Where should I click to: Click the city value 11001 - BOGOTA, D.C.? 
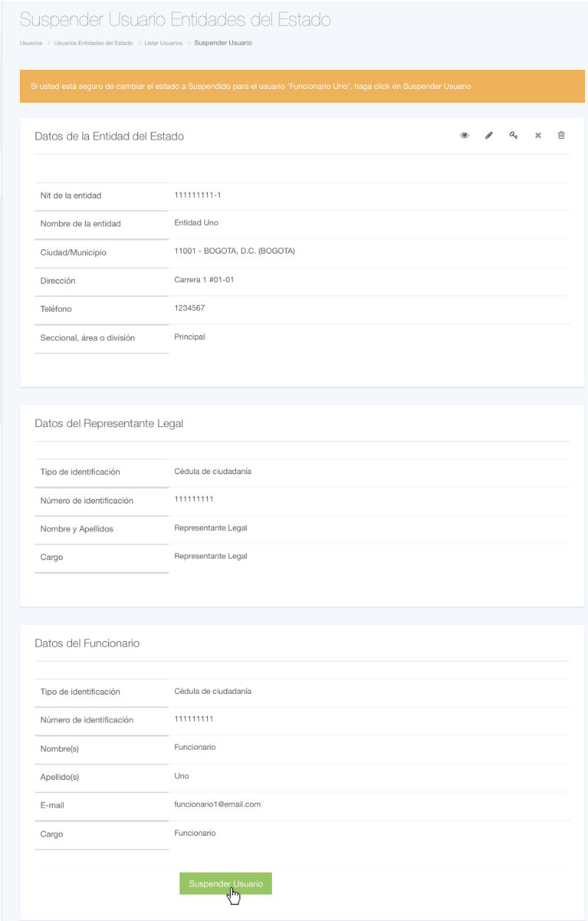[234, 251]
